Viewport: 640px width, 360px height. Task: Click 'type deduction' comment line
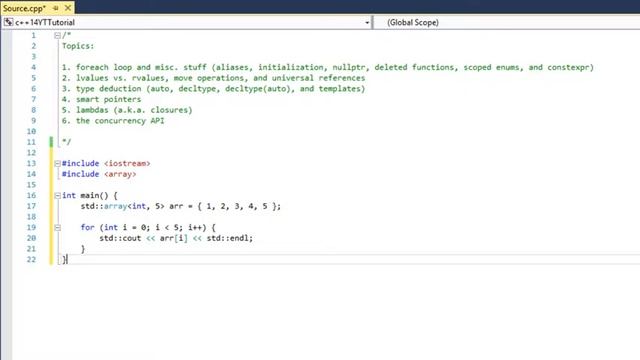point(213,89)
